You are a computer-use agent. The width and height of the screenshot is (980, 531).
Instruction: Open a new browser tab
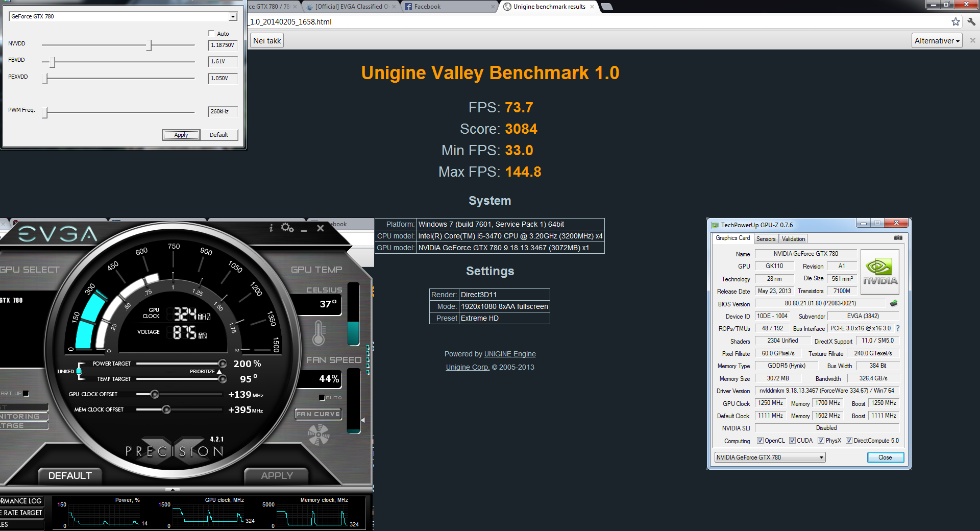point(606,7)
